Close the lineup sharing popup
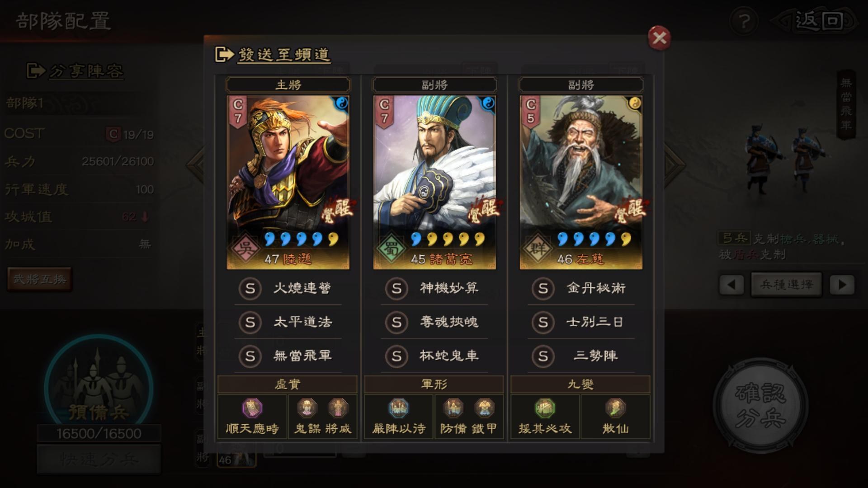Screen dimensions: 868x488 tap(659, 38)
